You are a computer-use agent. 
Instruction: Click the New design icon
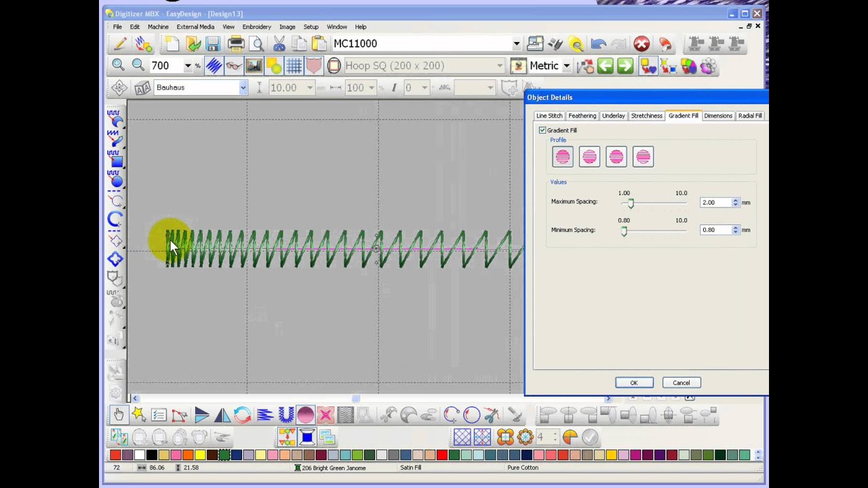[172, 44]
